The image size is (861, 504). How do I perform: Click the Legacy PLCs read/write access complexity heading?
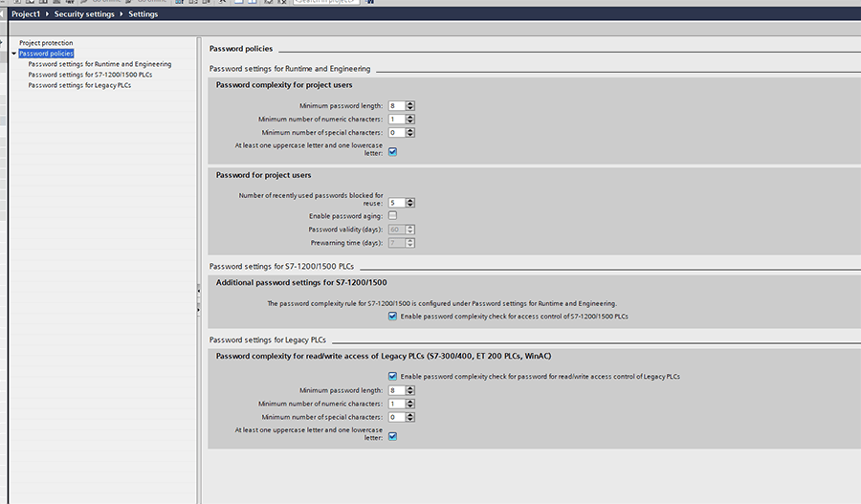point(384,357)
